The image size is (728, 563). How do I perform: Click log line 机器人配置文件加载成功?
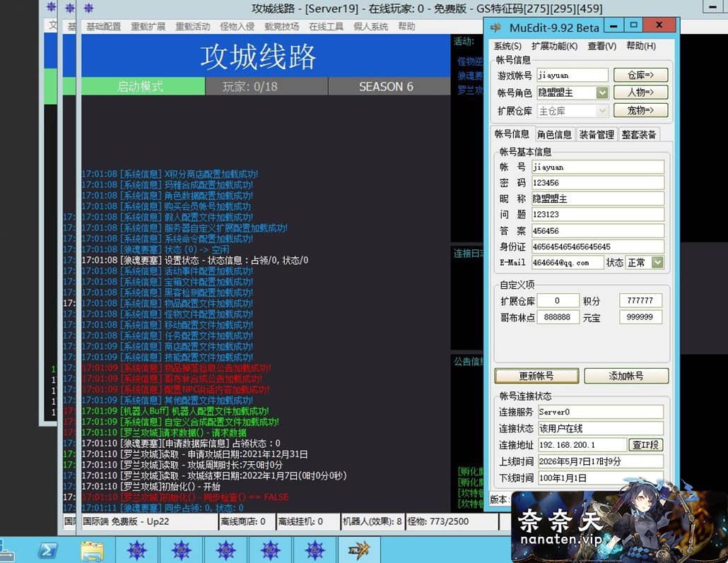pyautogui.click(x=175, y=411)
